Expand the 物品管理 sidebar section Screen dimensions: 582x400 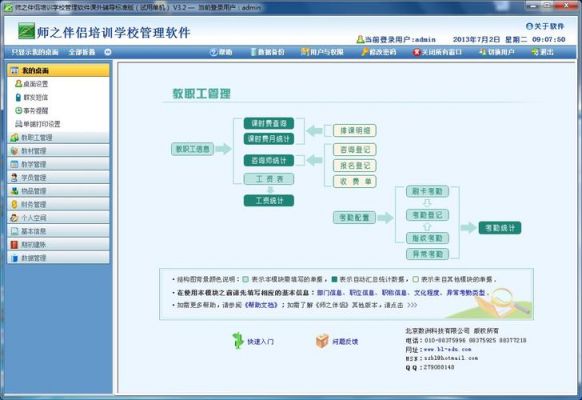click(58, 191)
